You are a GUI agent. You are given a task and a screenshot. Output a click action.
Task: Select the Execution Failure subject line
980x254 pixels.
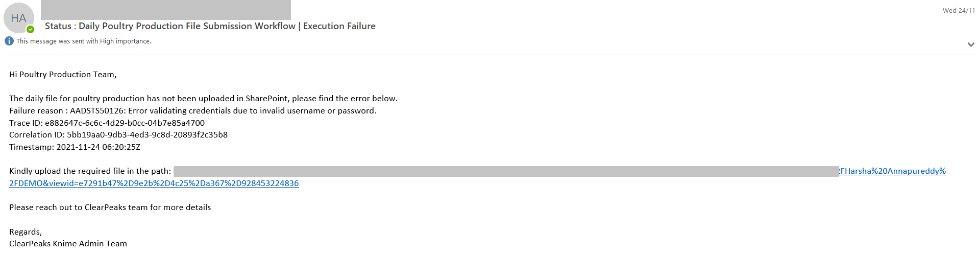pos(210,26)
